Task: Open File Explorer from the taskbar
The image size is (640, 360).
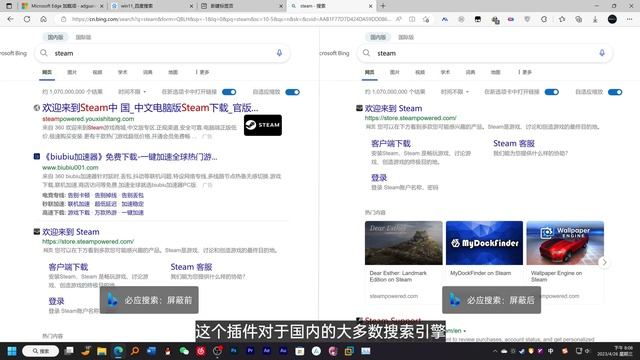Action: [x=102, y=351]
